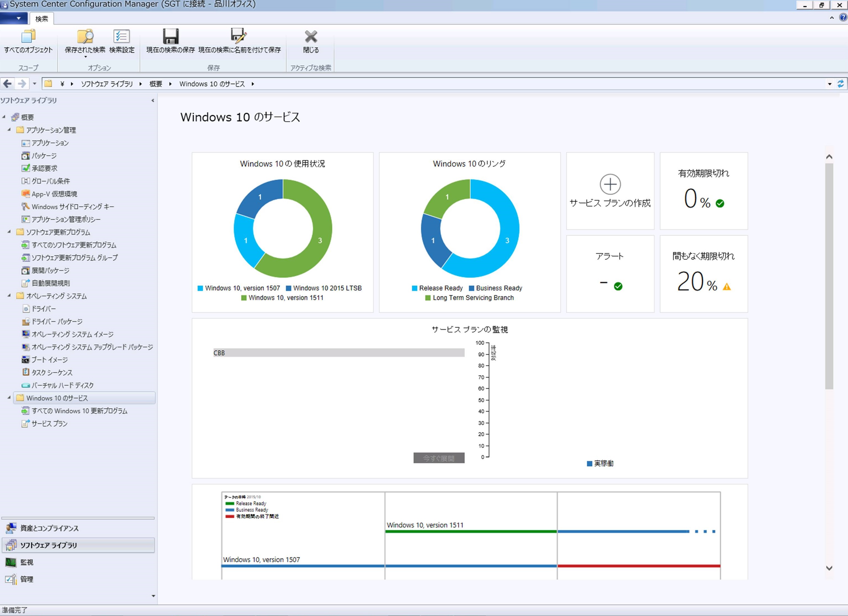Click the CBB service plan bar
The width and height of the screenshot is (848, 616).
(339, 352)
